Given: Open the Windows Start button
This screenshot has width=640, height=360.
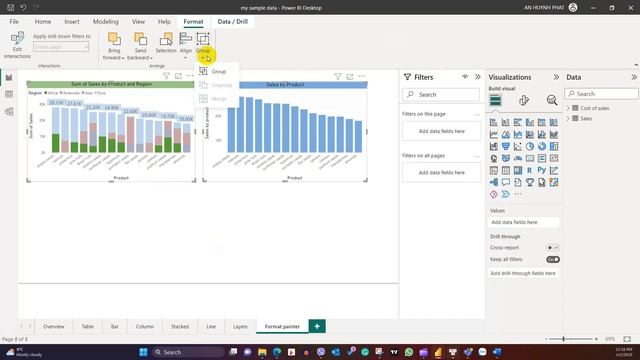Looking at the screenshot, I should coord(143,352).
